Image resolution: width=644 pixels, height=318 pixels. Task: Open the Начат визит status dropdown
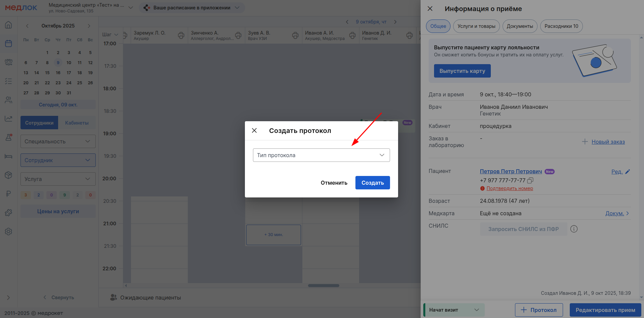(454, 310)
